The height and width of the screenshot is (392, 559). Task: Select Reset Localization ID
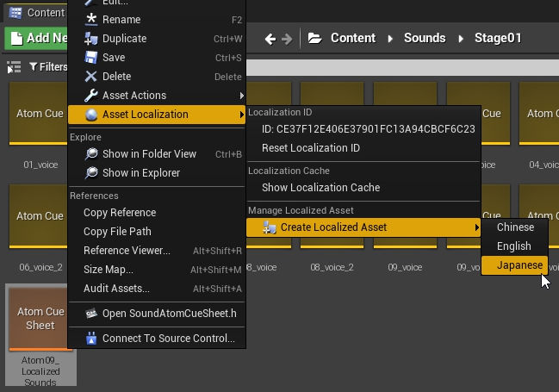click(x=310, y=148)
